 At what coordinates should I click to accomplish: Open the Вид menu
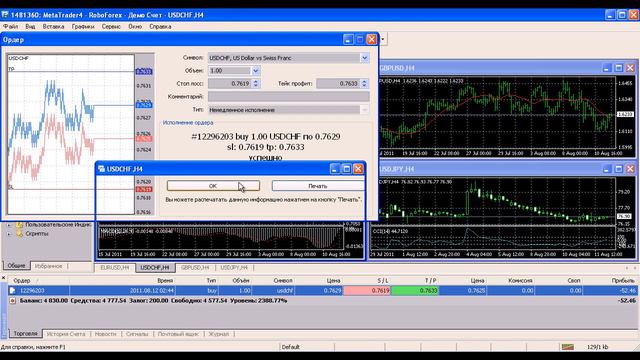[30, 27]
